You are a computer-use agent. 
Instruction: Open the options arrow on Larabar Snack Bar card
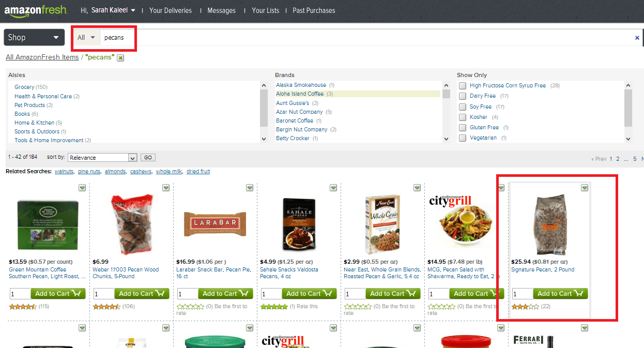pos(250,188)
